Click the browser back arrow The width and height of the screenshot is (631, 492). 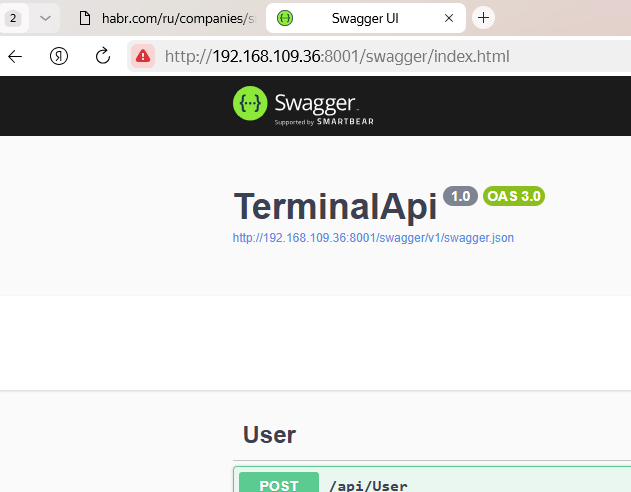pyautogui.click(x=15, y=56)
